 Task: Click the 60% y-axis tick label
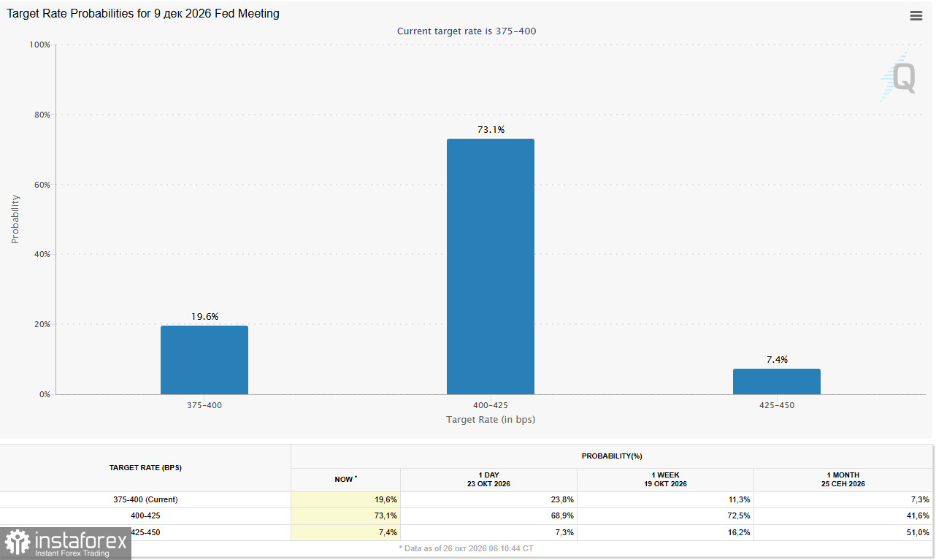[x=42, y=185]
